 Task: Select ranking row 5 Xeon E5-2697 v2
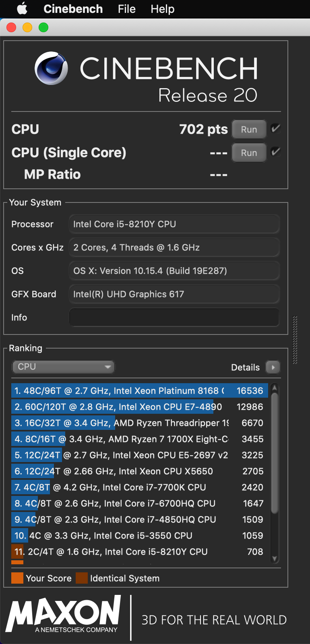139,455
